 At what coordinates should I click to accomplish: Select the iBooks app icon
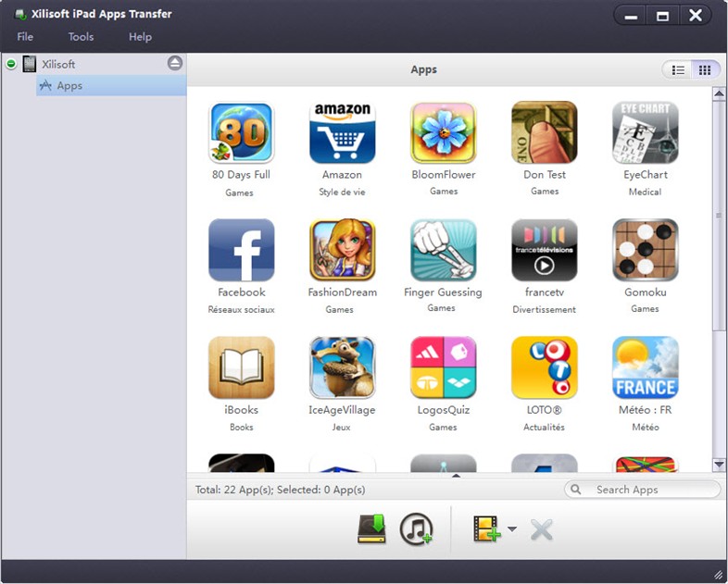[242, 367]
